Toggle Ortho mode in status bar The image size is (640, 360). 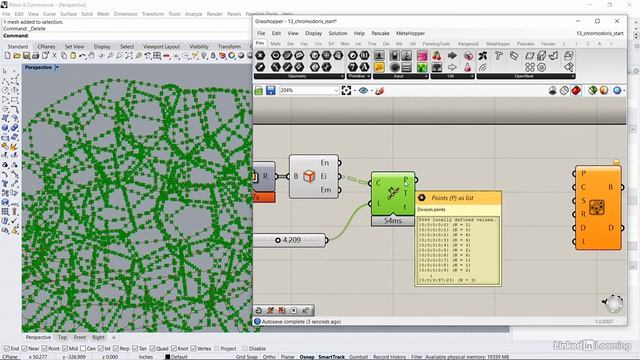269,357
